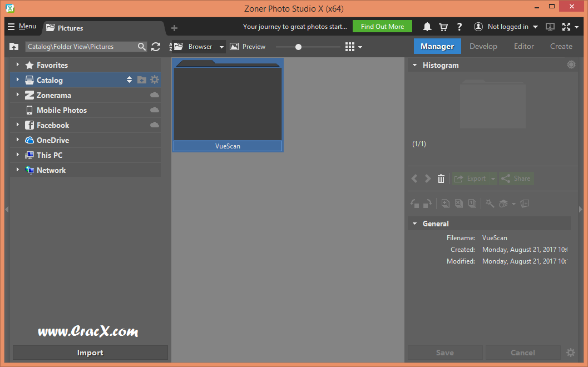The width and height of the screenshot is (588, 367).
Task: Add a new tab with plus icon
Action: [x=174, y=28]
